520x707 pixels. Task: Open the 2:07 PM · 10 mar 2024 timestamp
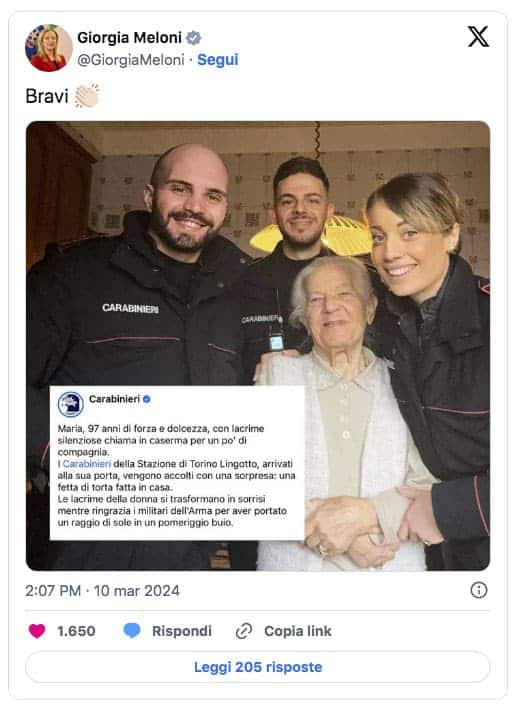click(102, 591)
